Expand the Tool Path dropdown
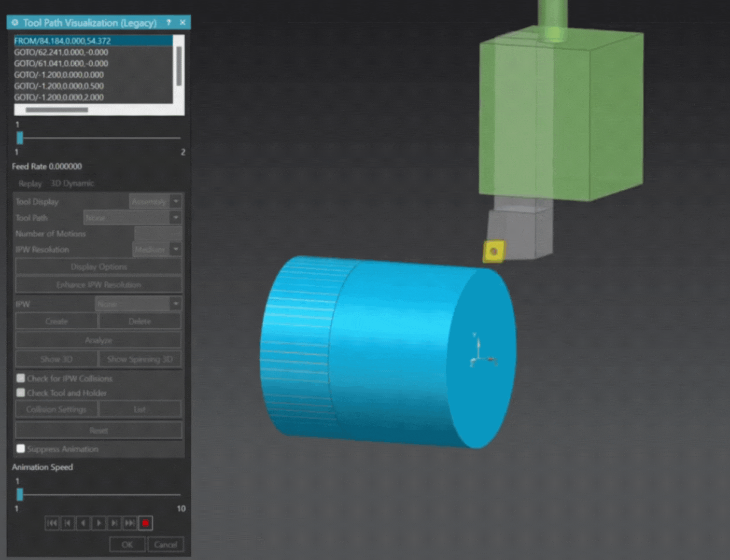 176,218
